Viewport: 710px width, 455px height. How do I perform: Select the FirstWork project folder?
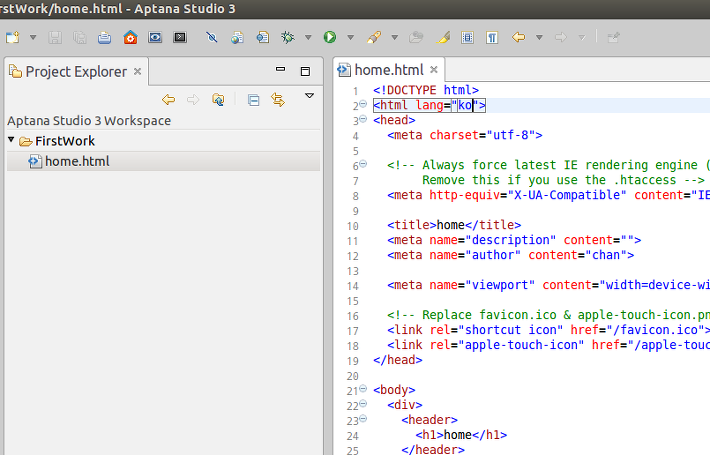tap(65, 141)
